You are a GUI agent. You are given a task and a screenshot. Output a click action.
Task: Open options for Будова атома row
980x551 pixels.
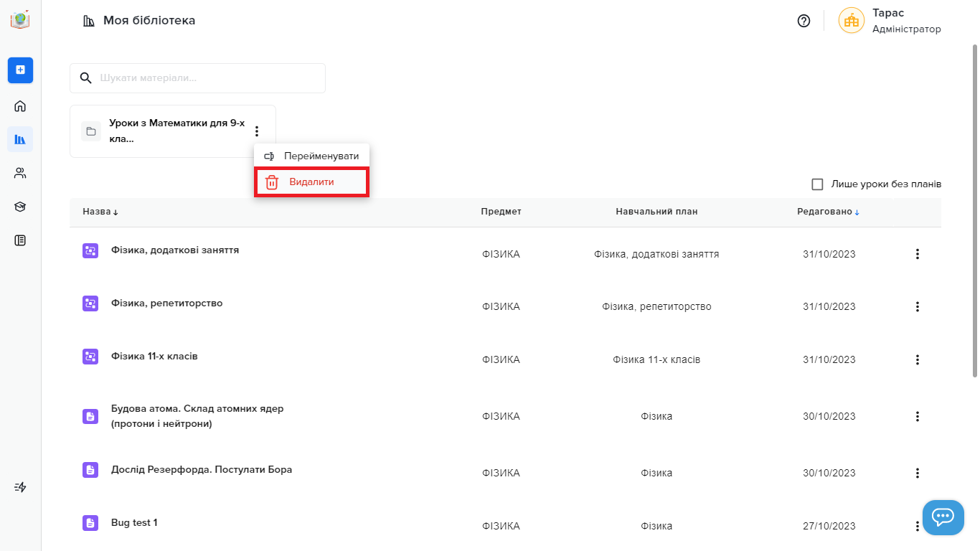(x=917, y=416)
